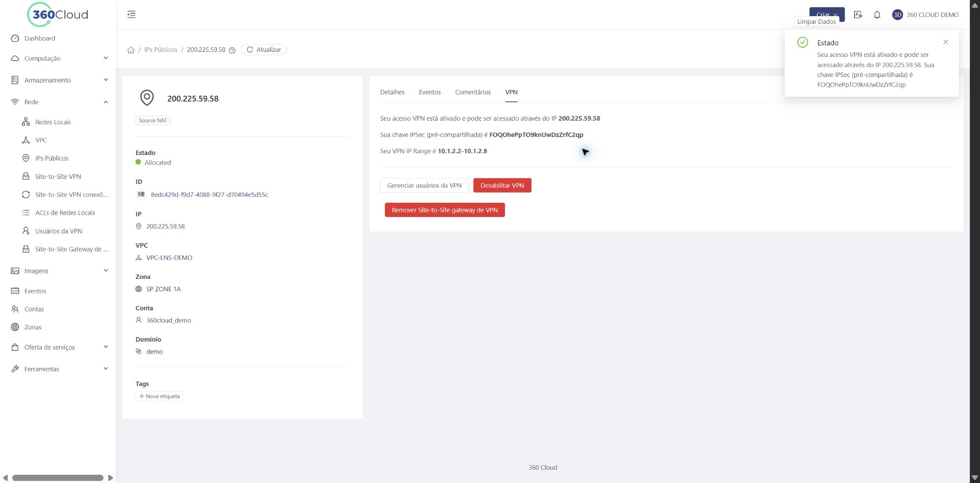The width and height of the screenshot is (980, 483).
Task: Collapse the sidebar menu toggle icon
Action: [x=132, y=15]
